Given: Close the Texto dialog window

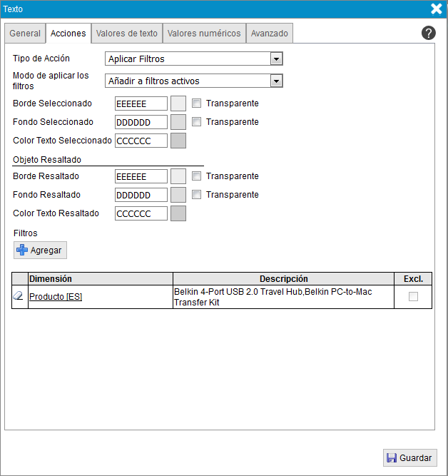Looking at the screenshot, I should pos(437,9).
